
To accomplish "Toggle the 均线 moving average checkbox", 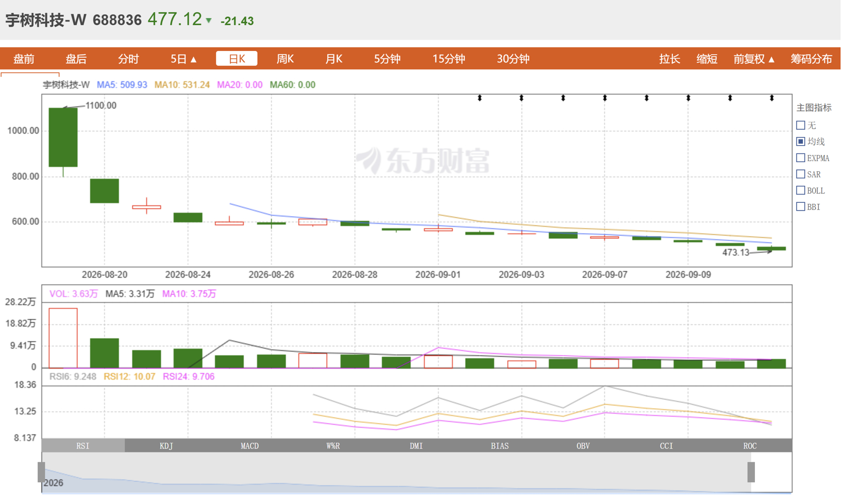I will tap(801, 141).
